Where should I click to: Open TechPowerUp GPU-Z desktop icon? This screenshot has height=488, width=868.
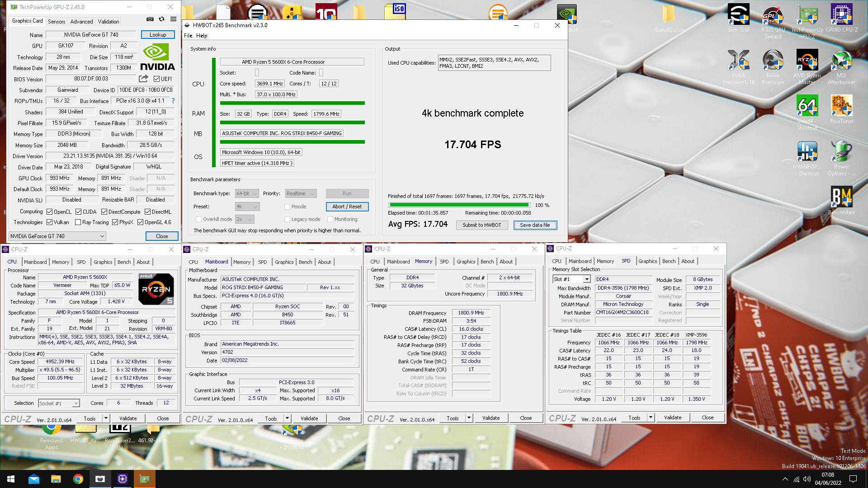tap(807, 22)
